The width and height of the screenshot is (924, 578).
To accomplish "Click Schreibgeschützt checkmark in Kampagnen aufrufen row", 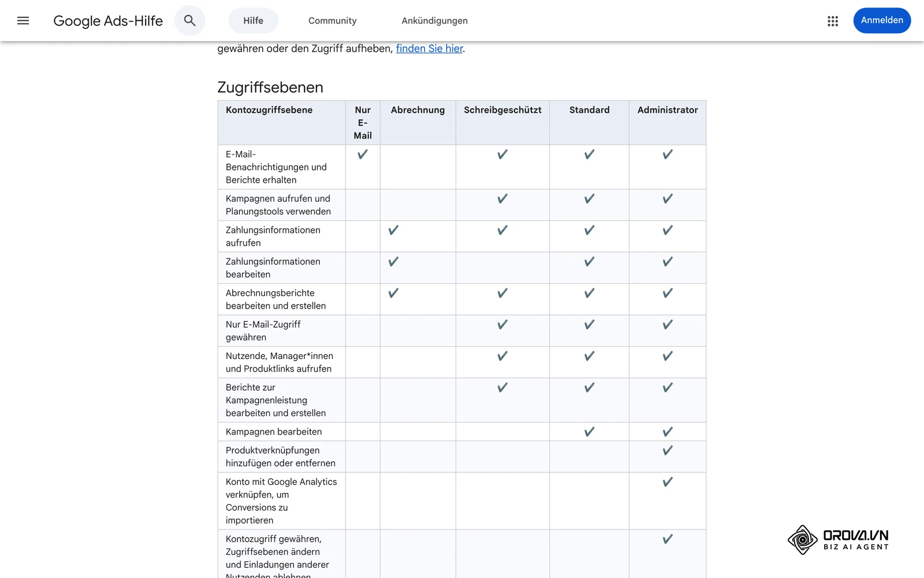I will pos(502,199).
